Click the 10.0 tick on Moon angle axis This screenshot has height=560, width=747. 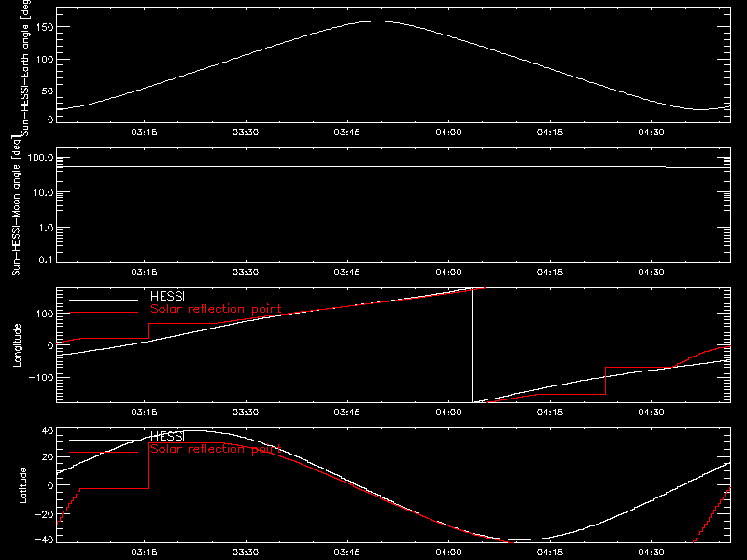click(x=43, y=192)
